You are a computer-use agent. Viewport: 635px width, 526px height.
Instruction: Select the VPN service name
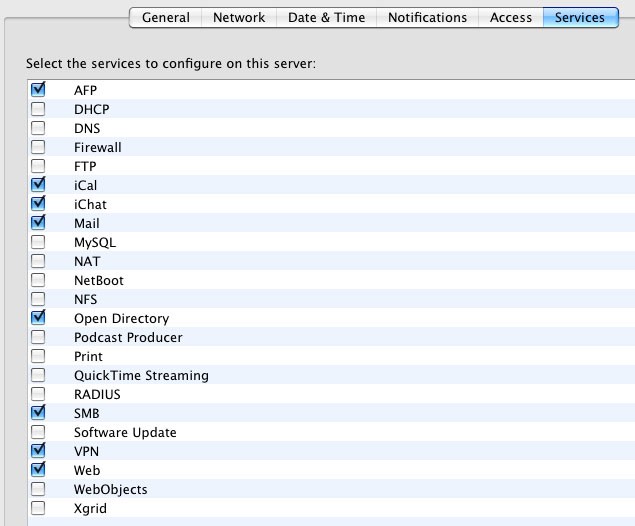[86, 452]
